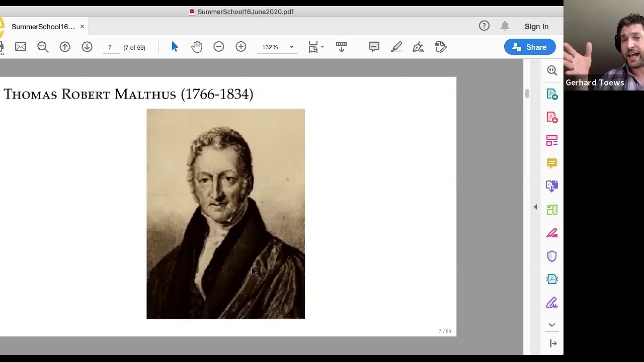Open Protect shield tool in sidebar
This screenshot has height=362, width=644.
pos(552,256)
